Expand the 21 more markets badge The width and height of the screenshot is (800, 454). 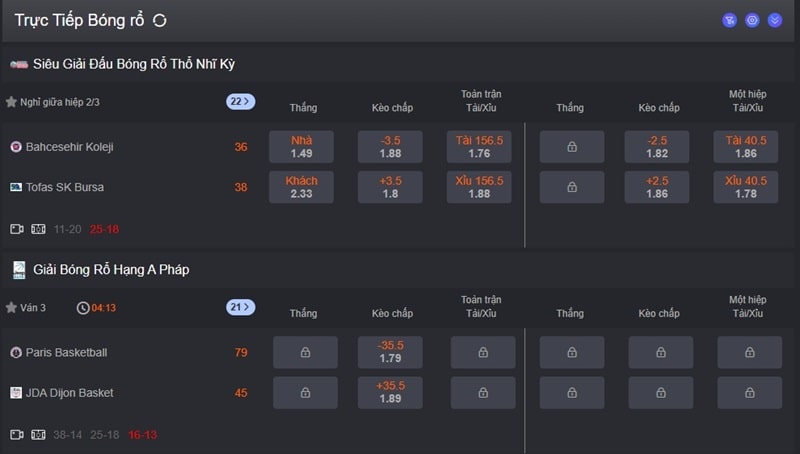click(240, 307)
